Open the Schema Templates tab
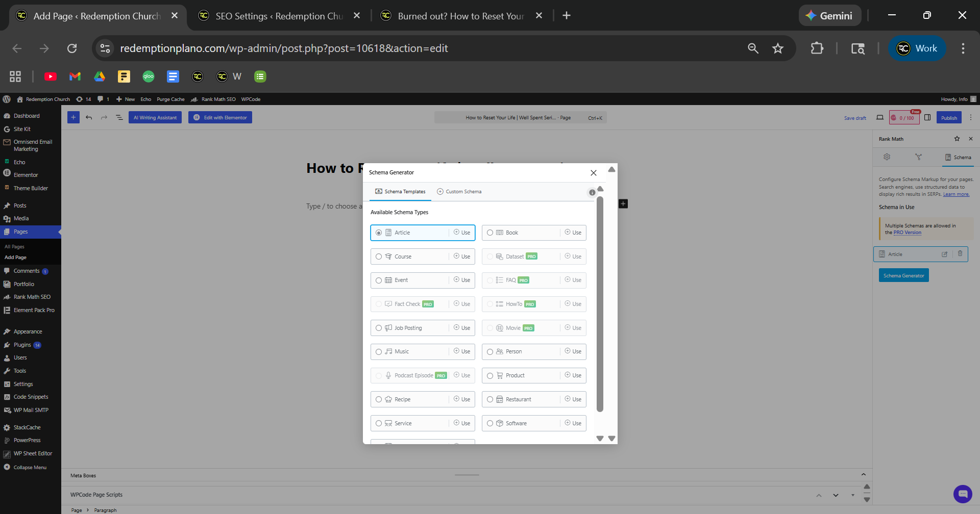 (400, 192)
